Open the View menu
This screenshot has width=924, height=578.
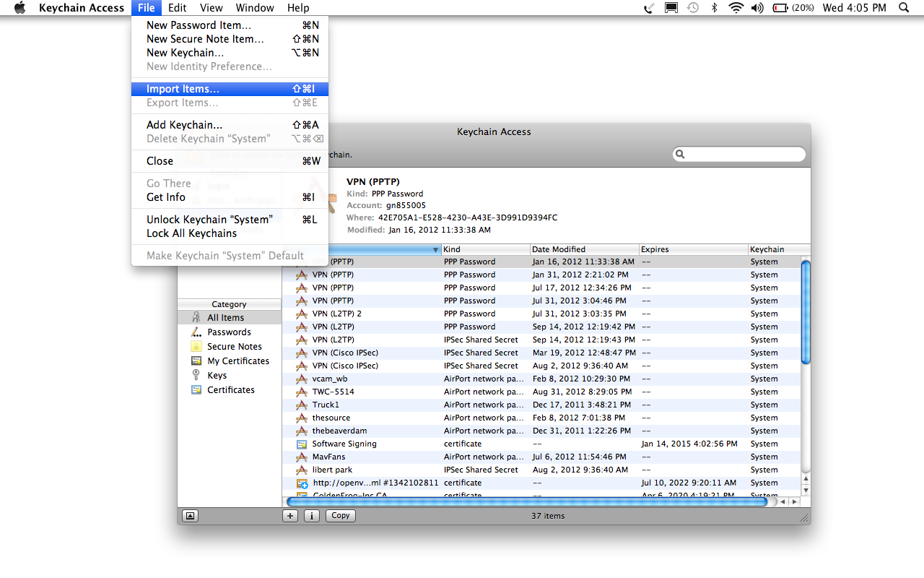[211, 8]
